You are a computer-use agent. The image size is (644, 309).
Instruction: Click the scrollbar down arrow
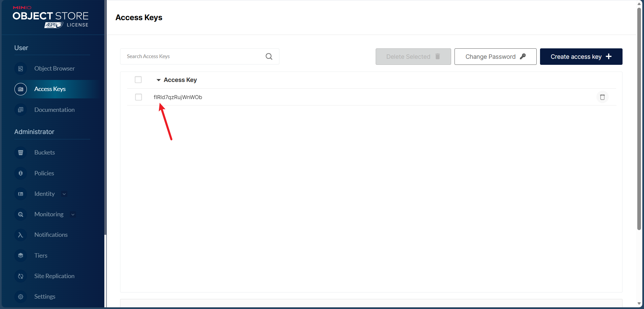(639, 304)
